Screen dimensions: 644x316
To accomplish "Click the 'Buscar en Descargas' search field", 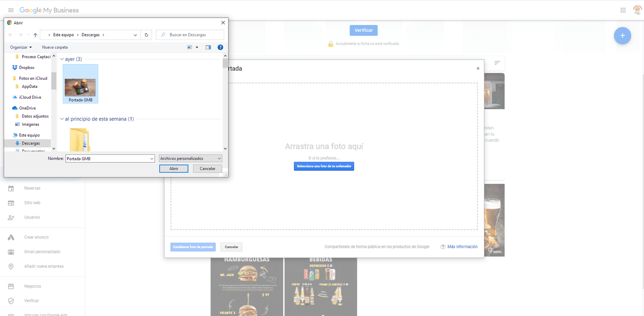I will [193, 35].
